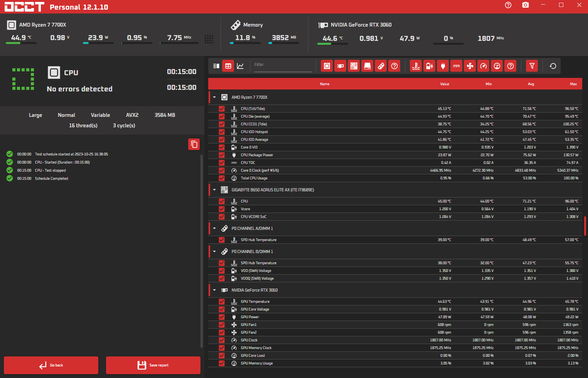Toggle the fan sensor filter icon
588x378 pixels.
[x=470, y=66]
